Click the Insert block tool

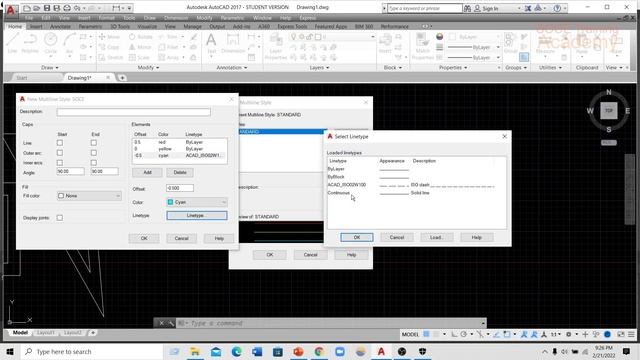[x=385, y=43]
